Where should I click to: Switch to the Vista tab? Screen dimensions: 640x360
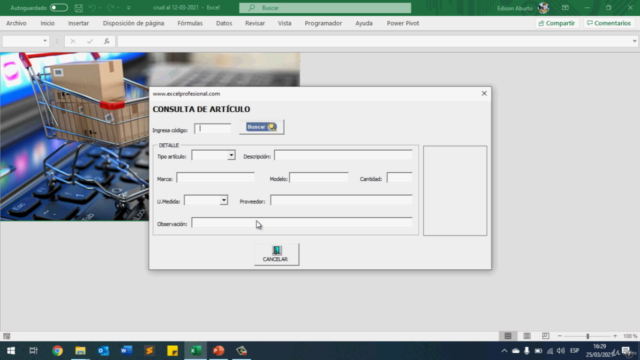pos(284,23)
